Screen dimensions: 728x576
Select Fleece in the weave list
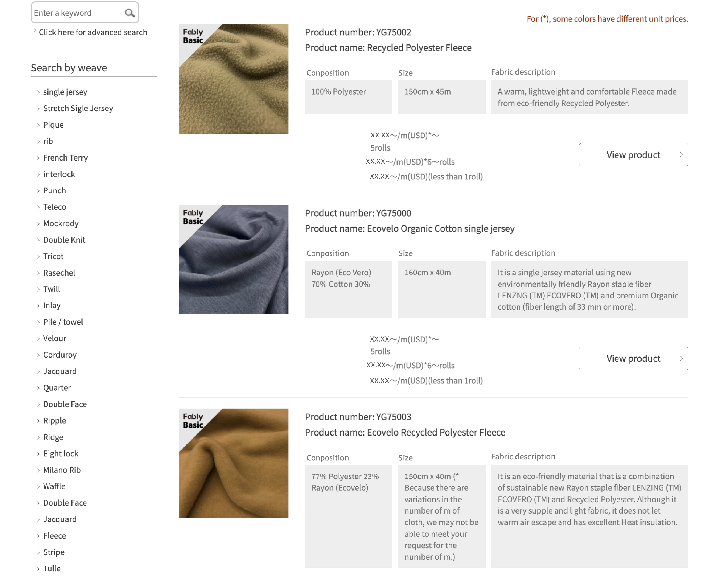[55, 536]
